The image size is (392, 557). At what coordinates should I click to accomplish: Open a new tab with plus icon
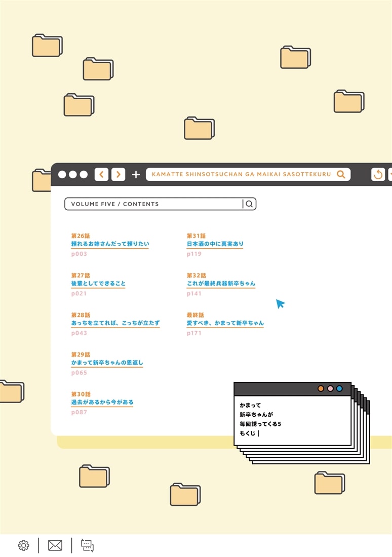coord(136,175)
